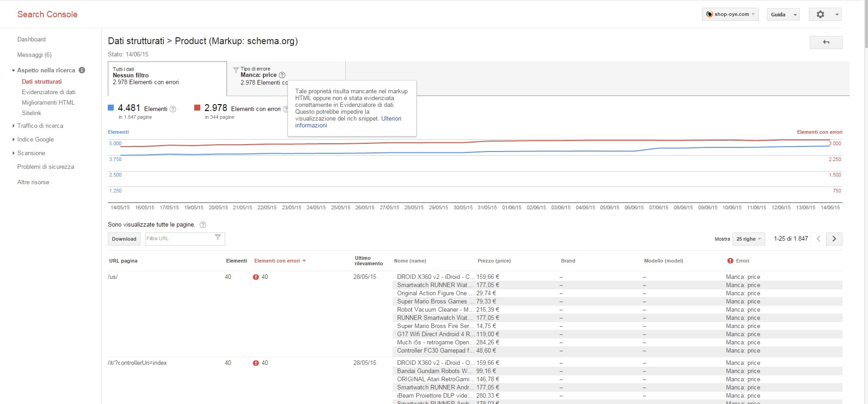The width and height of the screenshot is (868, 404).
Task: Open the 25 righe rows dropdown
Action: point(748,239)
